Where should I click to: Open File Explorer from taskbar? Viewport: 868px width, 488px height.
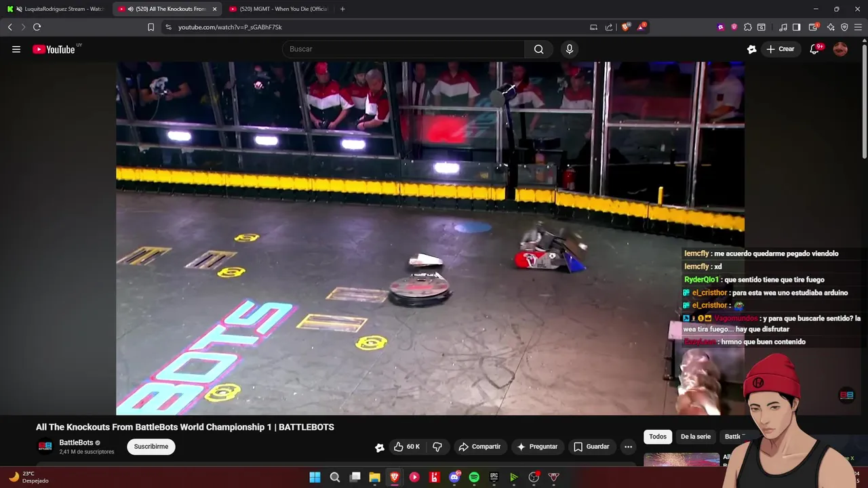coord(374,477)
